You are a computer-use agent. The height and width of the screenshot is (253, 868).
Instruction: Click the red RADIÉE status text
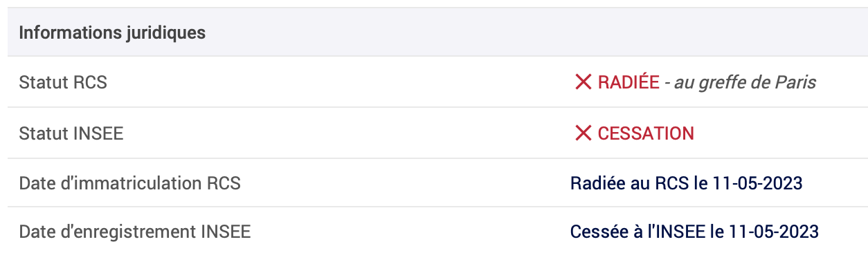(x=629, y=83)
